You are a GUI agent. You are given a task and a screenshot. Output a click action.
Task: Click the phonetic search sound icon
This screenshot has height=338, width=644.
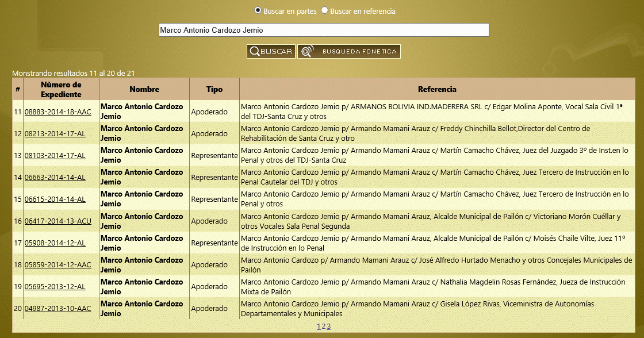tap(308, 52)
